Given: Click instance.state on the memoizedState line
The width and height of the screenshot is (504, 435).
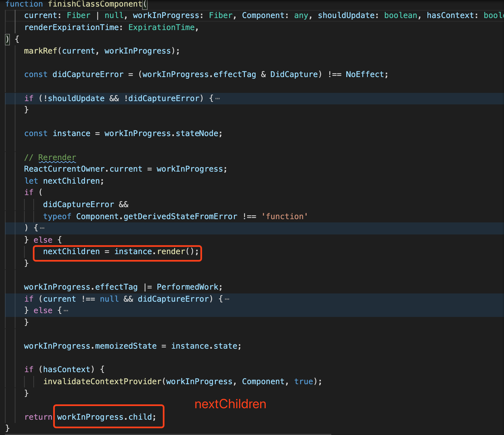Looking at the screenshot, I should [204, 346].
